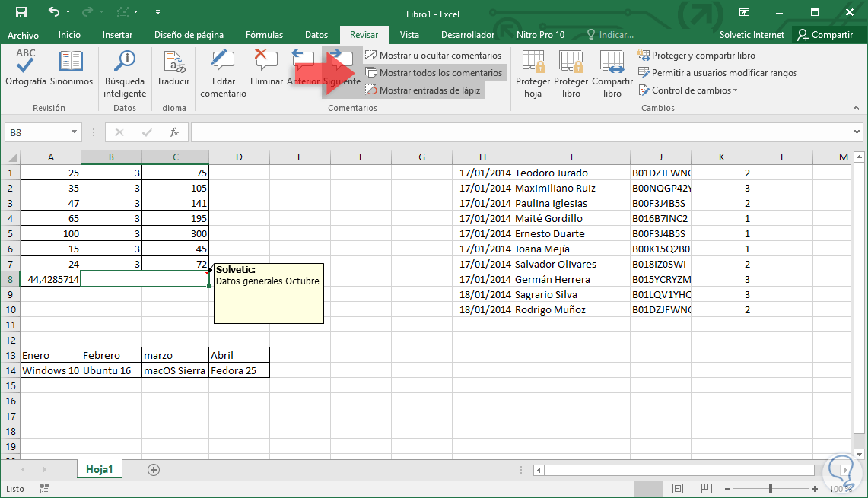Toggle Mostrar entradas de lápiz
868x498 pixels.
click(x=422, y=90)
